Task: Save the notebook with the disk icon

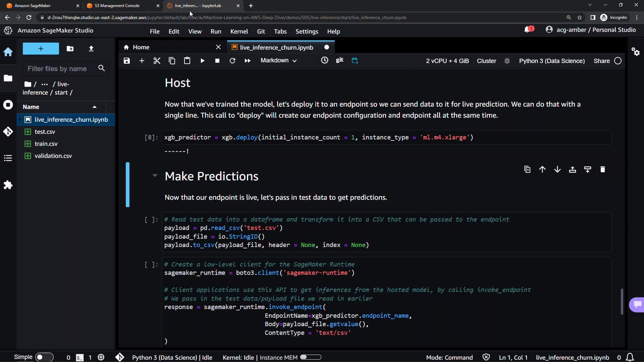Action: (x=126, y=61)
